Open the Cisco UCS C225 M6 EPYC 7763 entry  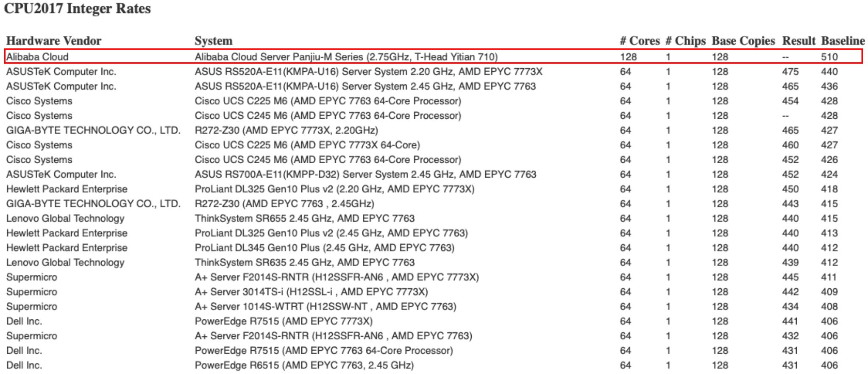click(328, 101)
